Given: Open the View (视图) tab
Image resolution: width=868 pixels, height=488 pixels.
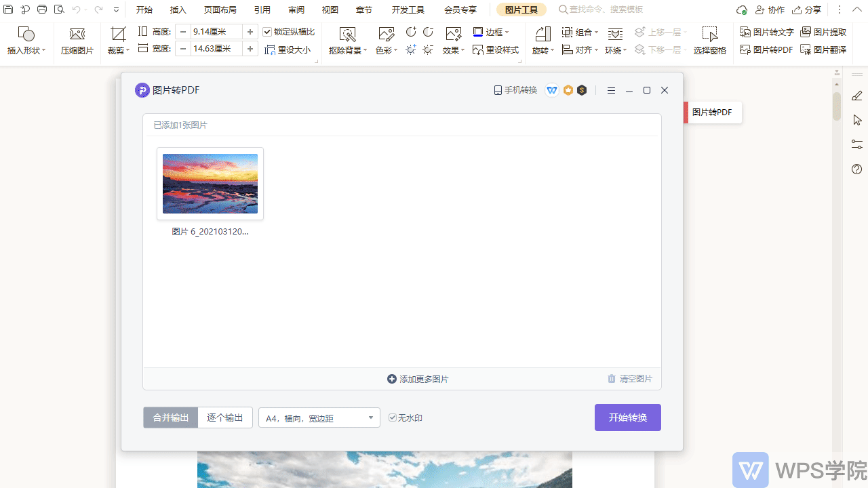Looking at the screenshot, I should coord(330,10).
